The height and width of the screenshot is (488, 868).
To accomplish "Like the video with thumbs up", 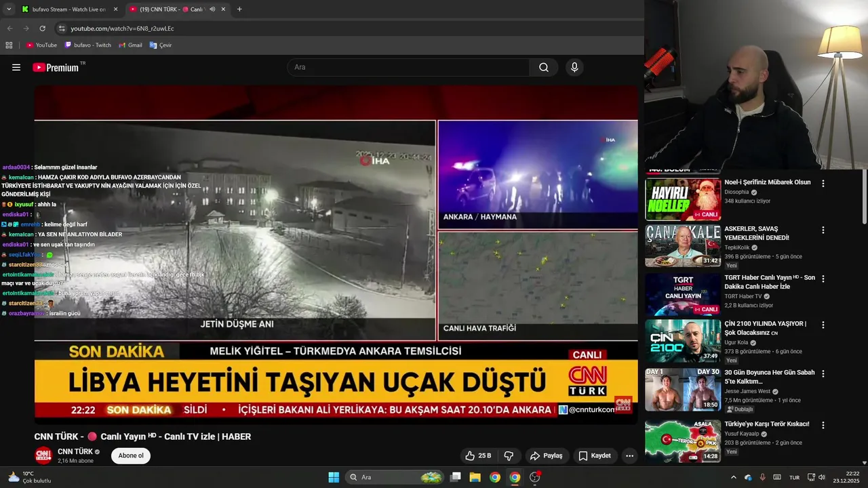I will pos(478,455).
